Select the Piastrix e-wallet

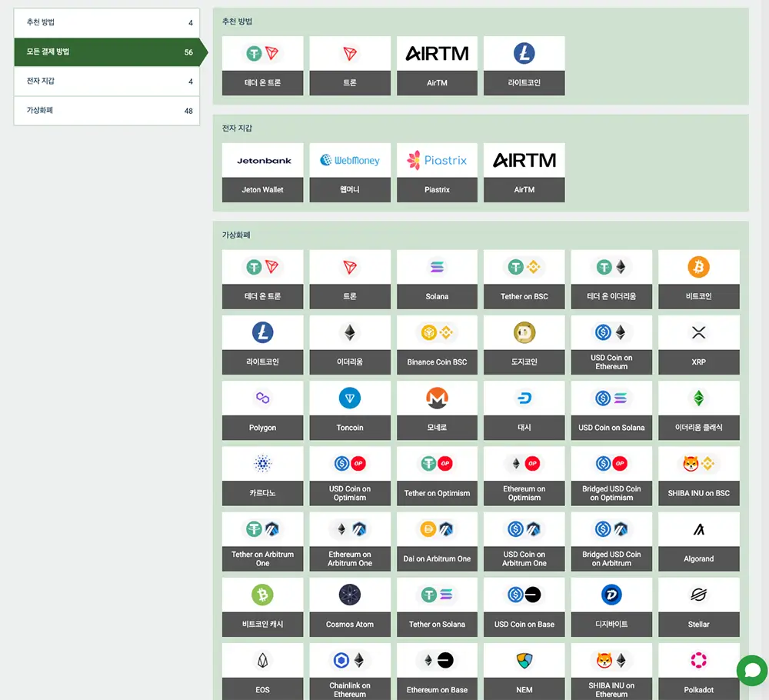(x=437, y=172)
